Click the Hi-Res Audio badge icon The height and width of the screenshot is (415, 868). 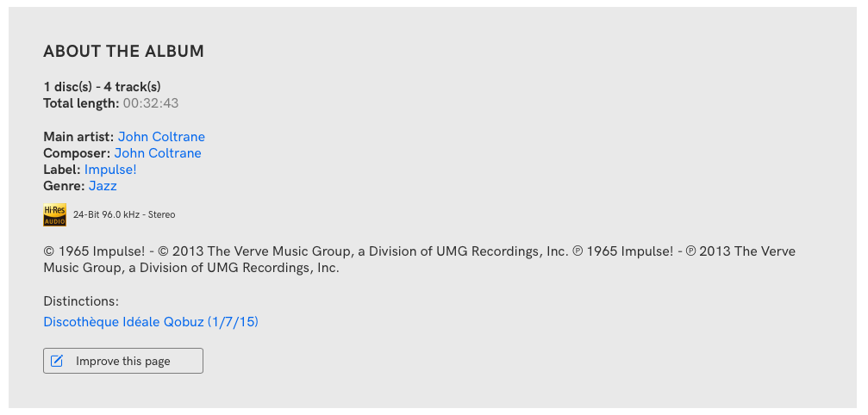[54, 214]
